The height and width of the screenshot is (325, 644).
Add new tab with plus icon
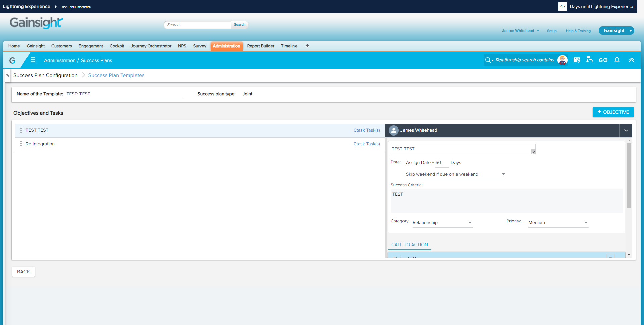tap(307, 46)
